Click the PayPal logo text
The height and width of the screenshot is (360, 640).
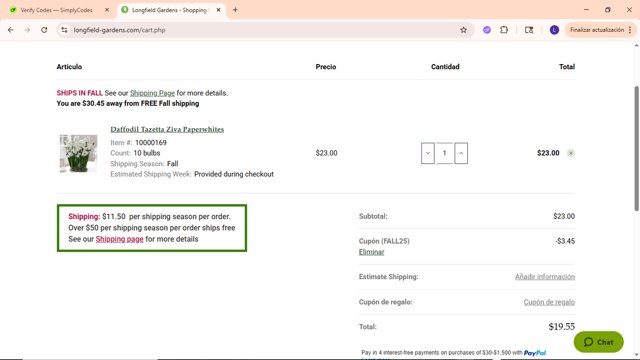click(535, 353)
